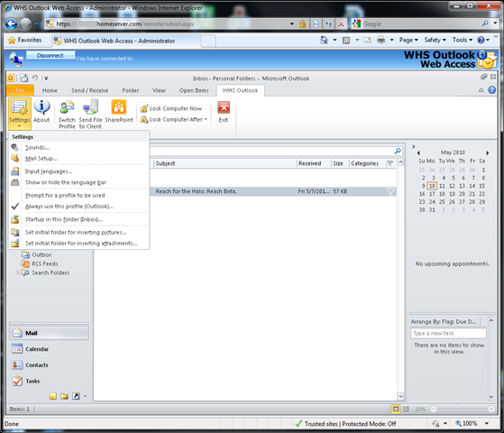Choose Set initial folder for inserting pictures
The height and width of the screenshot is (433, 504).
(79, 232)
